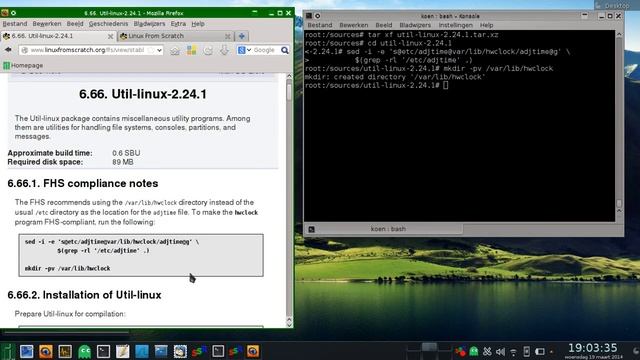Select the '6.66. Util-linux-2.24.1' tab
The width and height of the screenshot is (640, 360).
pyautogui.click(x=58, y=36)
